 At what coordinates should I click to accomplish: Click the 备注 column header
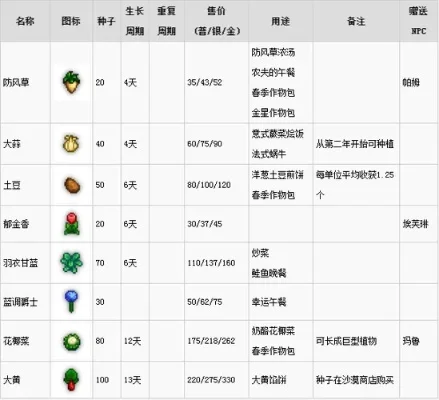(x=356, y=21)
